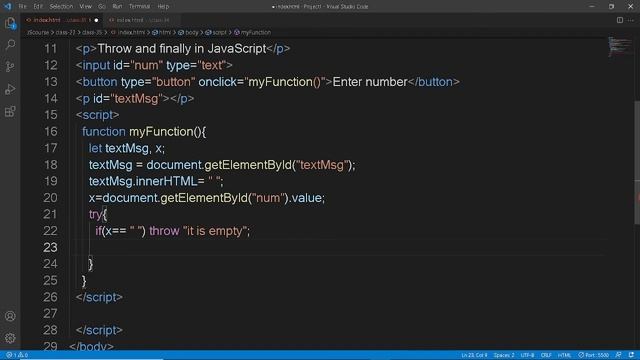This screenshot has height=360, width=640.
Task: Click the vertical scrollbar thumb
Action: coord(637,161)
